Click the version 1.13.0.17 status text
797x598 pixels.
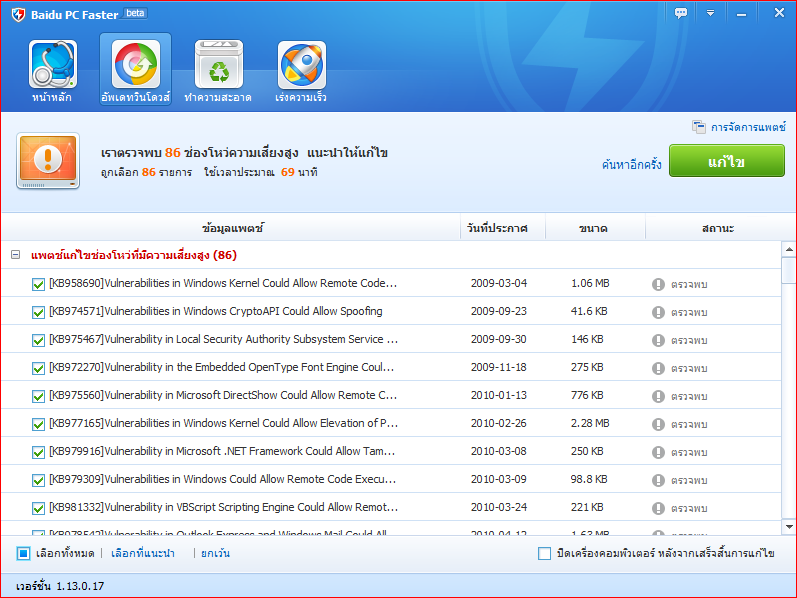coord(60,586)
